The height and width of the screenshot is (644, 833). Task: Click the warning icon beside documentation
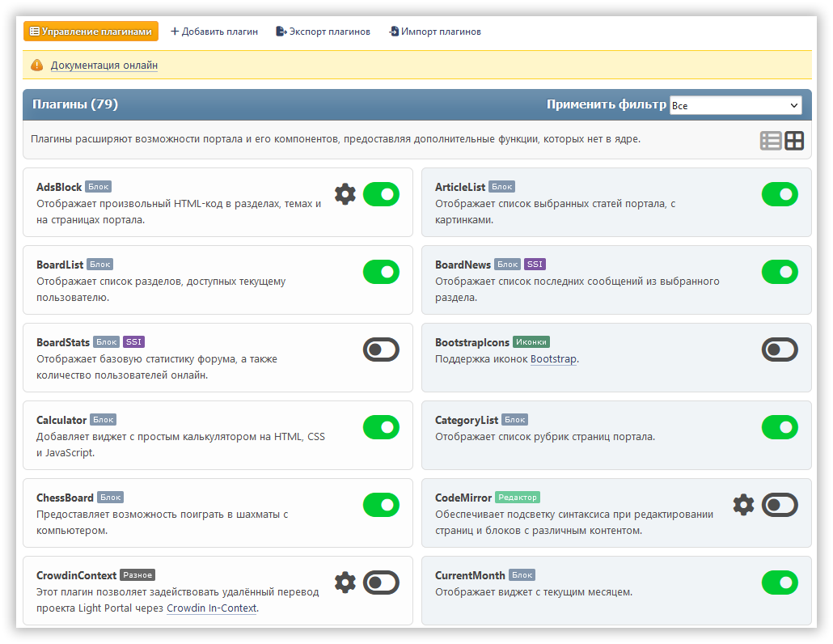coord(36,66)
